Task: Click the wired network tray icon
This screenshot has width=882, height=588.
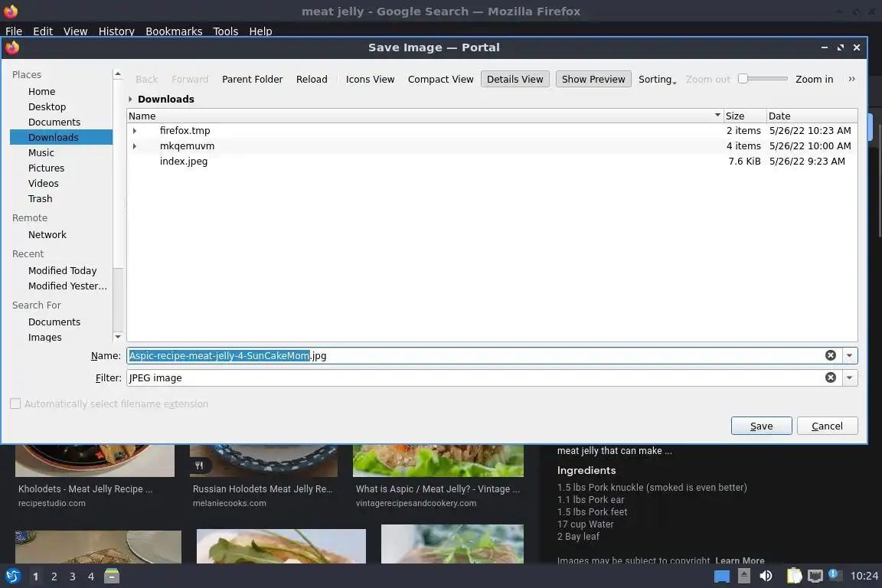Action: pos(815,576)
